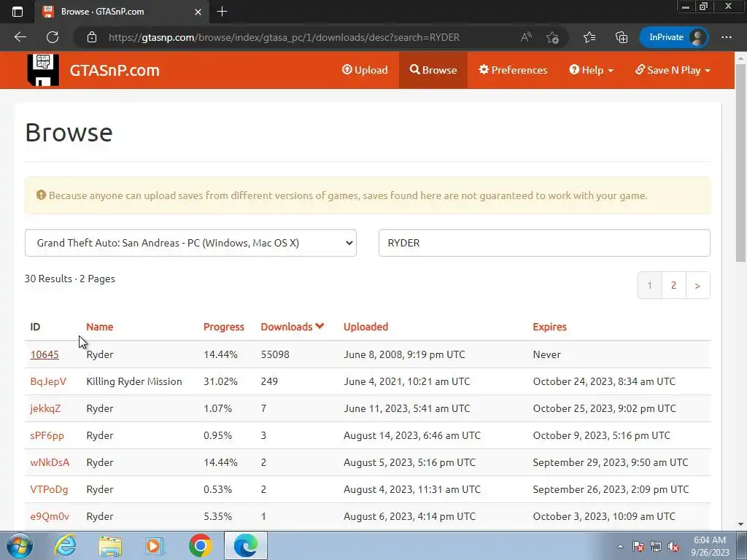Add page to favorites star icon
The image size is (747, 560).
[553, 37]
